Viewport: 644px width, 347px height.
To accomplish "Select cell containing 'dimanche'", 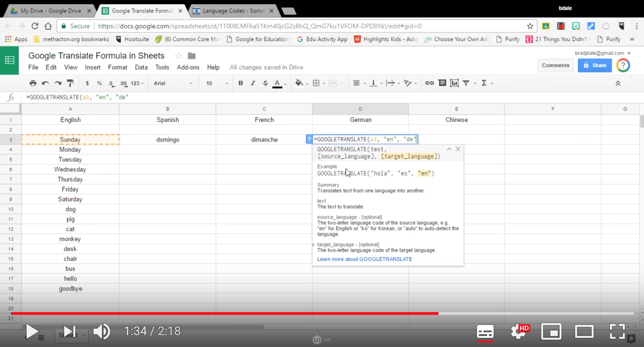I will click(x=264, y=140).
